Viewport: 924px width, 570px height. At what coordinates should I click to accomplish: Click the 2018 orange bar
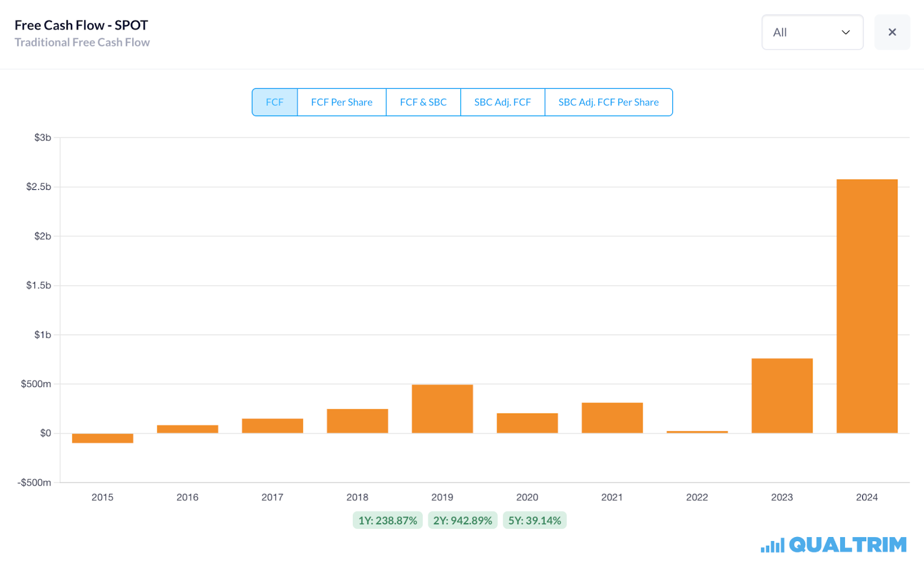pyautogui.click(x=357, y=421)
